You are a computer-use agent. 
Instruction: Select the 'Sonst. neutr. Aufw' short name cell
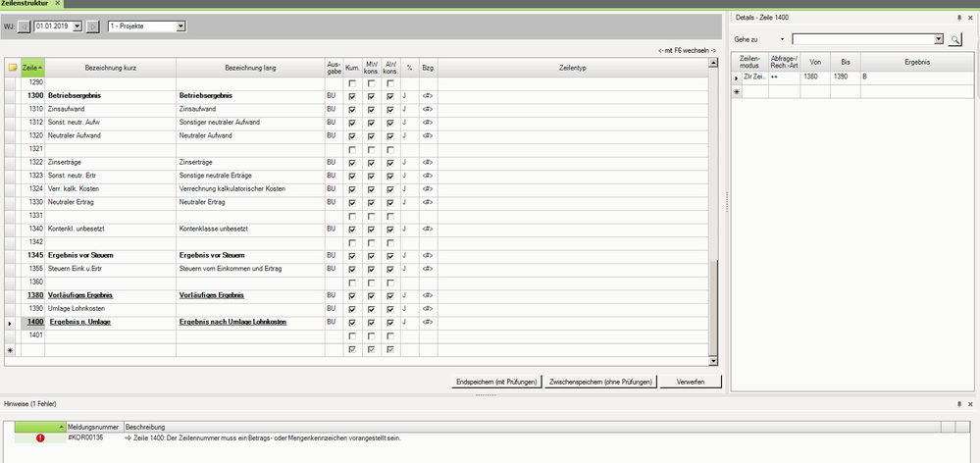tap(110, 123)
